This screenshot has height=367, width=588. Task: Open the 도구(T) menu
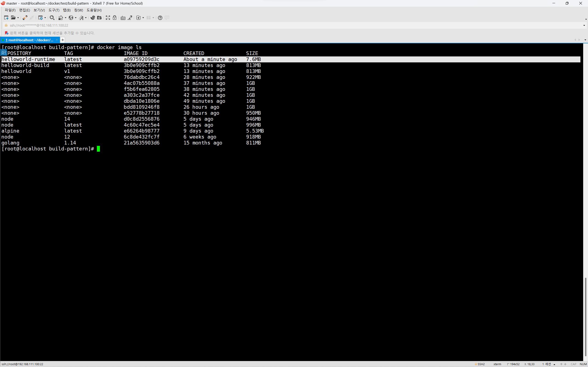pos(54,10)
